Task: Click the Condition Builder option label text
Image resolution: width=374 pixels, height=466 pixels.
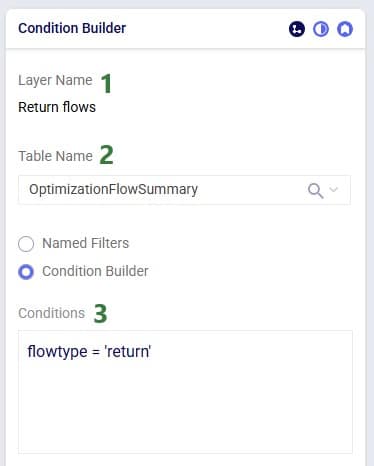Action: click(95, 271)
